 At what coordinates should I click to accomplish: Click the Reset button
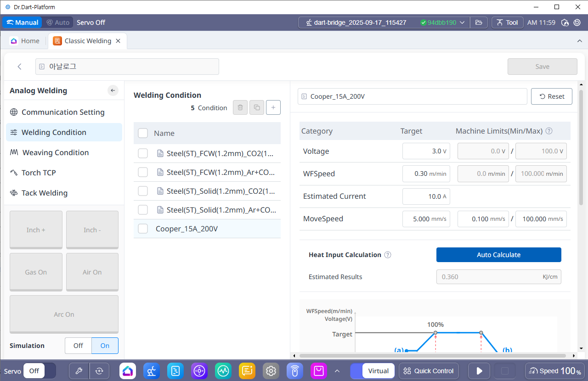click(x=551, y=96)
